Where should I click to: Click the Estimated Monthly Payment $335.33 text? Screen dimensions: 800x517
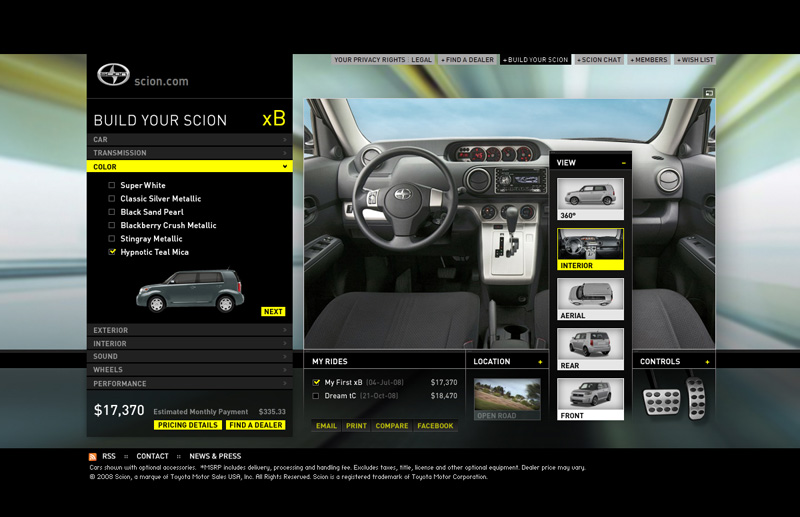click(219, 411)
